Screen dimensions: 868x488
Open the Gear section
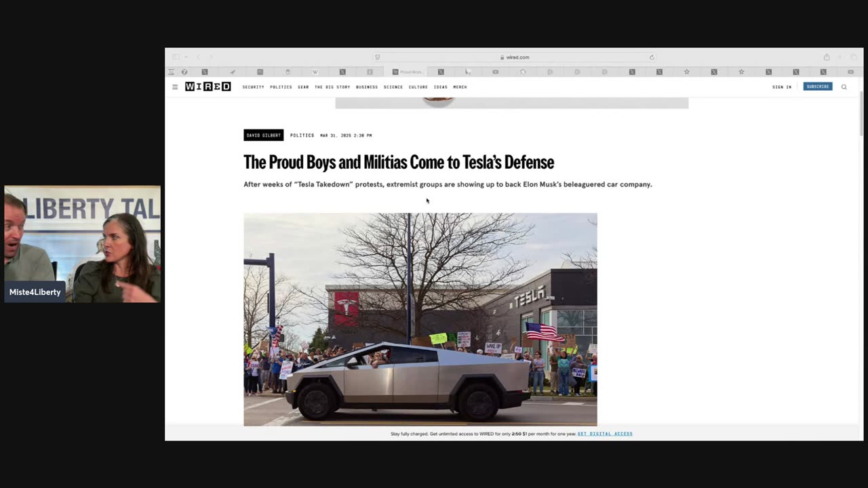coord(303,87)
